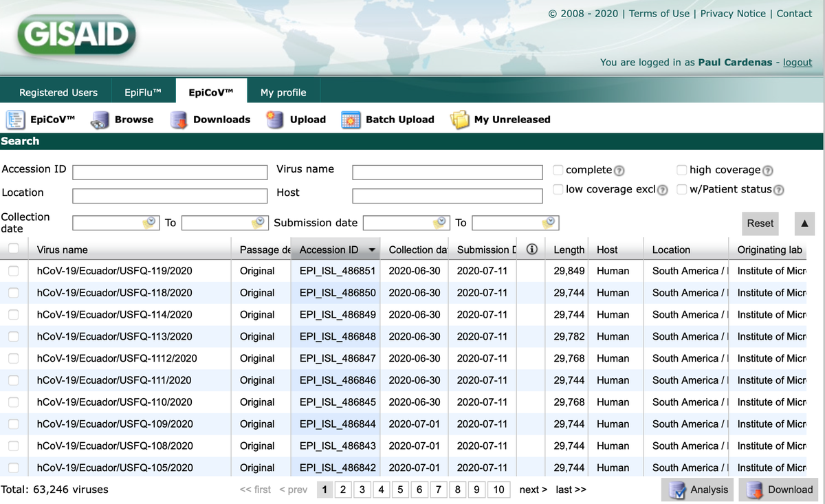This screenshot has width=825, height=504.
Task: Click the Host search field
Action: [x=448, y=196]
